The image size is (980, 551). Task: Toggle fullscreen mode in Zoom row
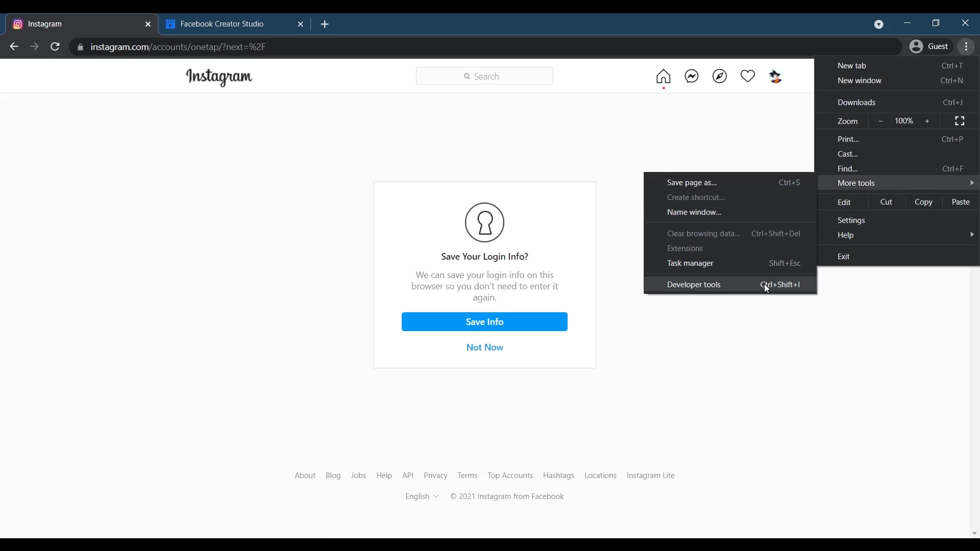pyautogui.click(x=960, y=121)
